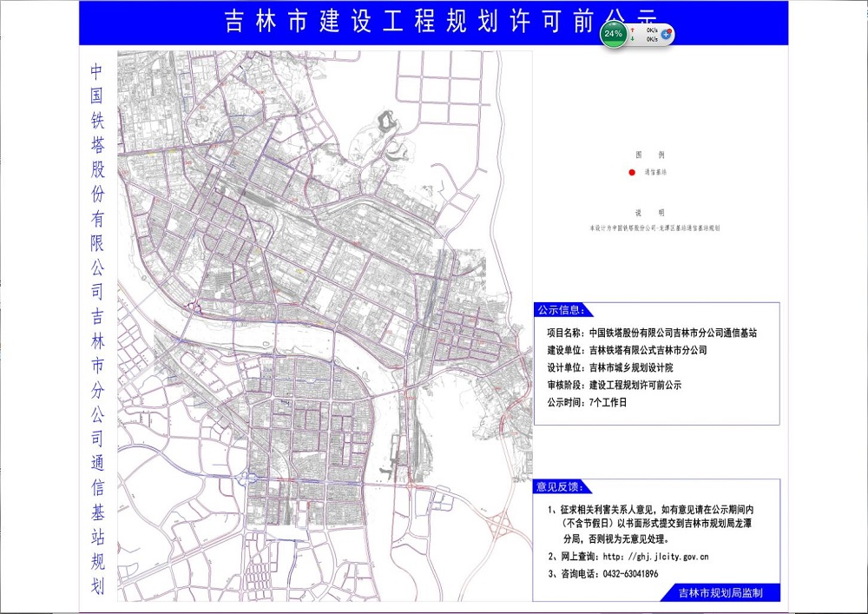
Task: Click the 通信基站 legend label
Action: (x=655, y=172)
